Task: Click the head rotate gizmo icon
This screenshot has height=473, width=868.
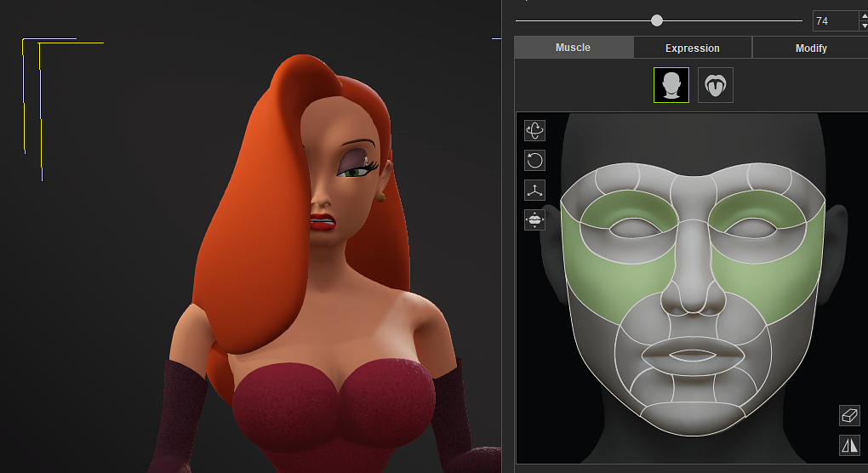Action: (534, 130)
